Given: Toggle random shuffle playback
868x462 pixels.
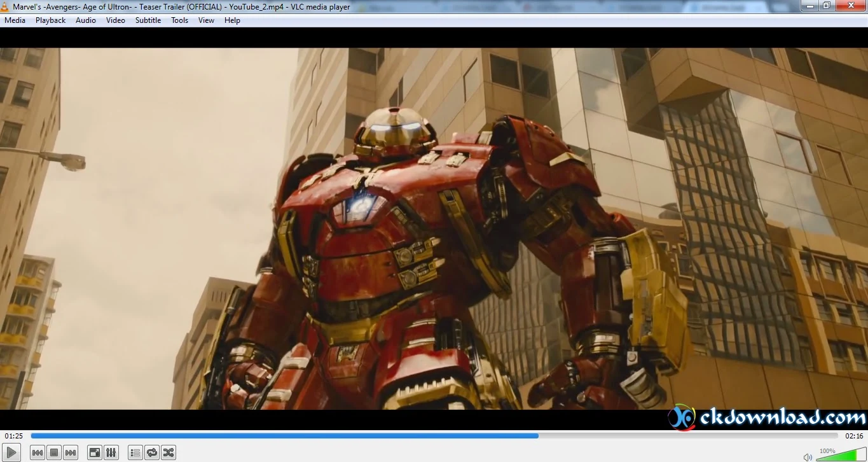Looking at the screenshot, I should coord(168,452).
